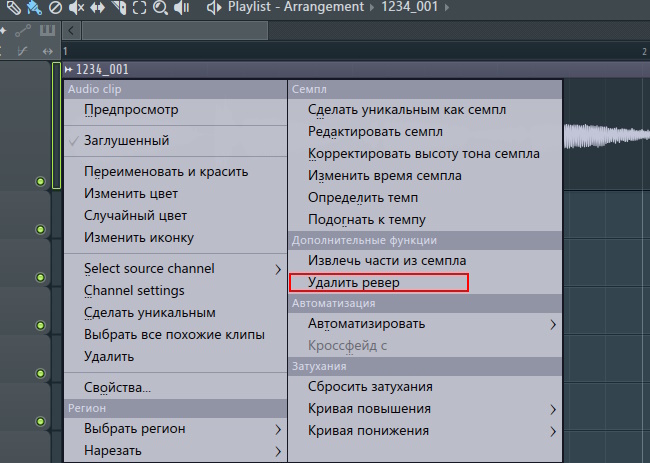This screenshot has height=463, width=650.
Task: Click the 1234_001 clip title bar
Action: pyautogui.click(x=357, y=70)
